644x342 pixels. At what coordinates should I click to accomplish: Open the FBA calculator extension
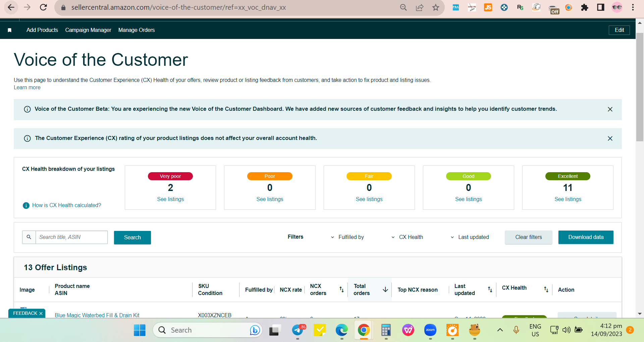point(456,7)
